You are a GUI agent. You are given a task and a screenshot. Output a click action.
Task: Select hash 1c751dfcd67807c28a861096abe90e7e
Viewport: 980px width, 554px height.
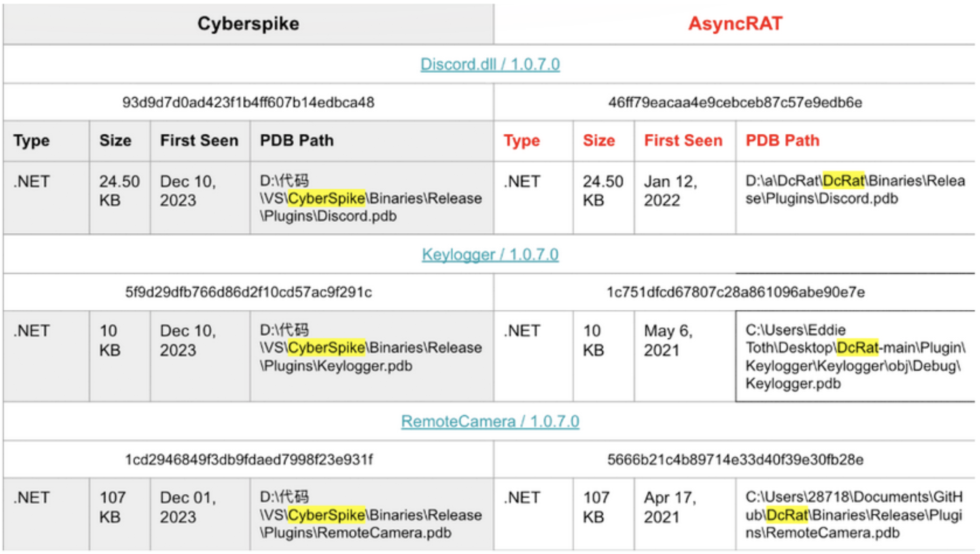pos(735,292)
